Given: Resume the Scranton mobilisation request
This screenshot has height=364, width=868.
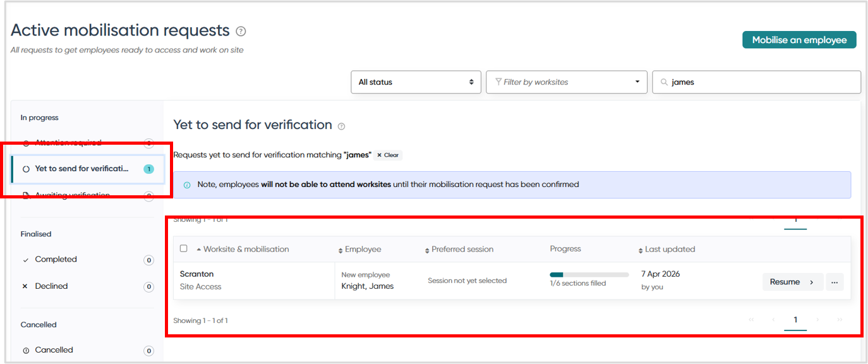Looking at the screenshot, I should click(x=792, y=282).
